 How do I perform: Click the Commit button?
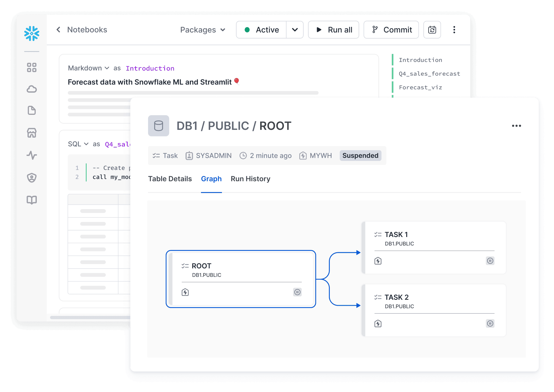391,30
